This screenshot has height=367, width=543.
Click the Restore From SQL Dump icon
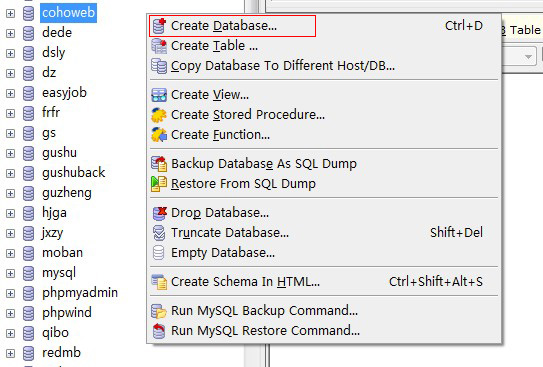159,184
